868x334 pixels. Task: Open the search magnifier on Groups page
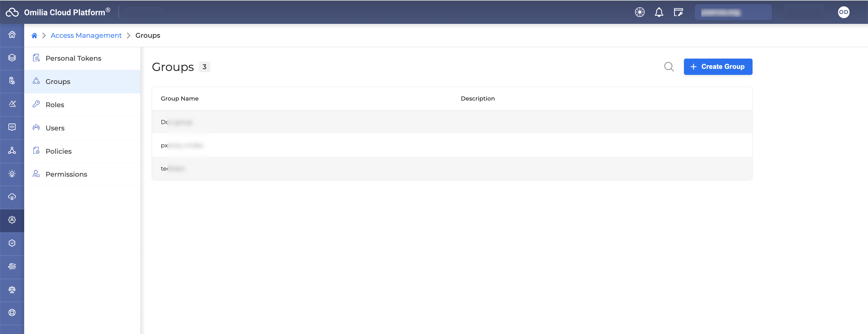pyautogui.click(x=669, y=67)
